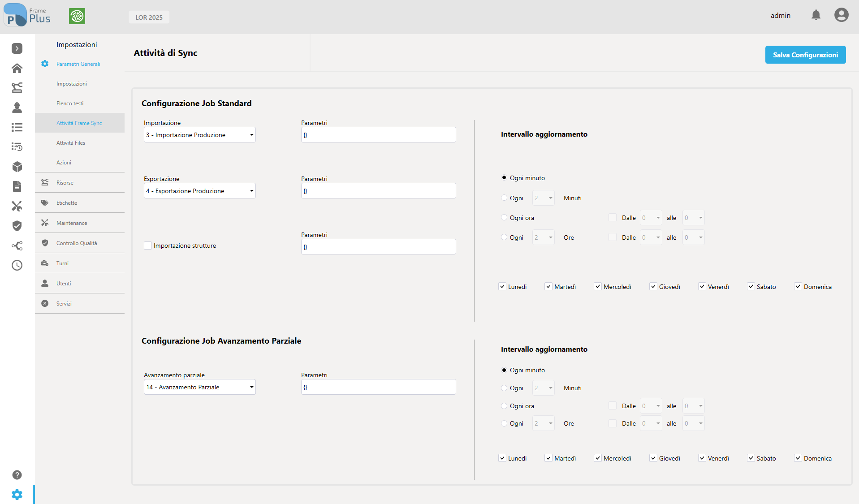Focus the Parametri field beside Importazione
The image size is (859, 504).
[379, 135]
